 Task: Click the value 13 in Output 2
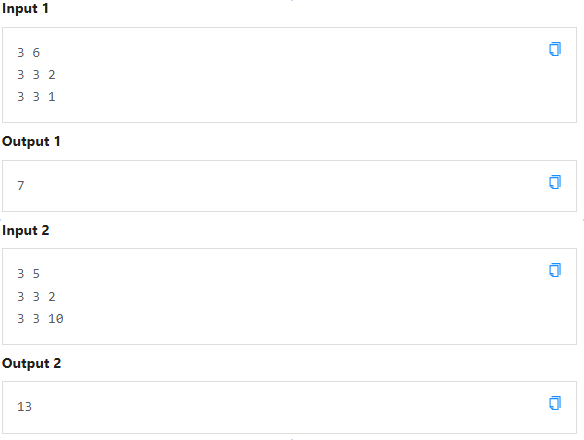pyautogui.click(x=25, y=406)
